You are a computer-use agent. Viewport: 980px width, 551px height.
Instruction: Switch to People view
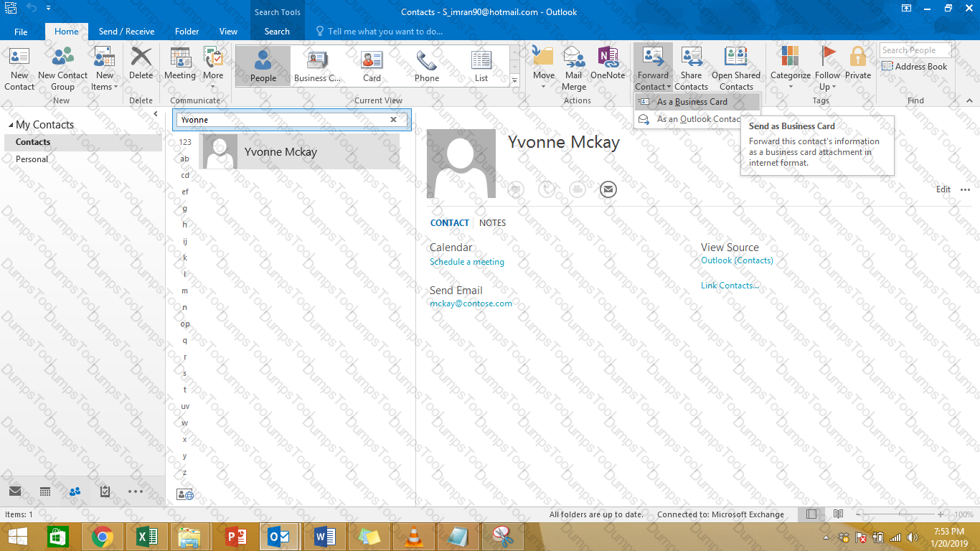(x=263, y=66)
